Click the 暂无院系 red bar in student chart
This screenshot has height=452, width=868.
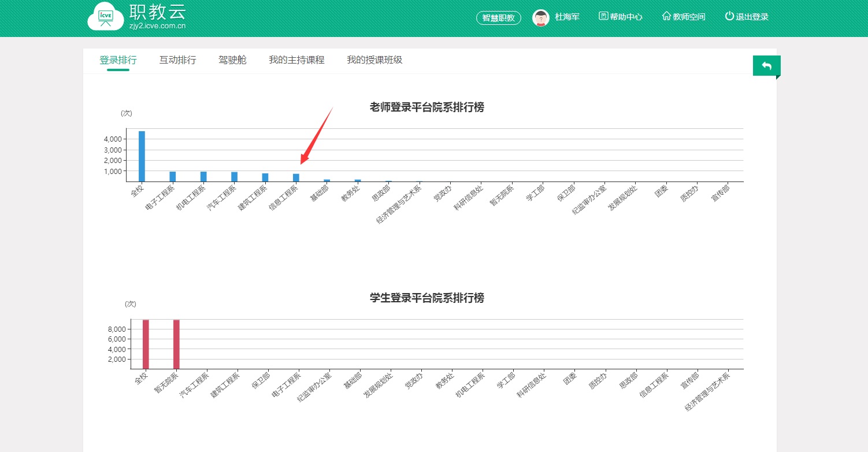click(176, 344)
